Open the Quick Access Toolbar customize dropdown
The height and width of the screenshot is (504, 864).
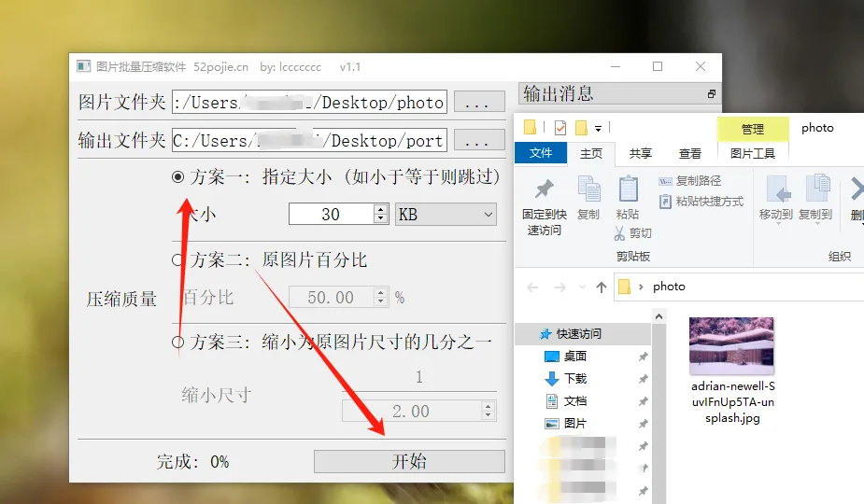point(598,128)
